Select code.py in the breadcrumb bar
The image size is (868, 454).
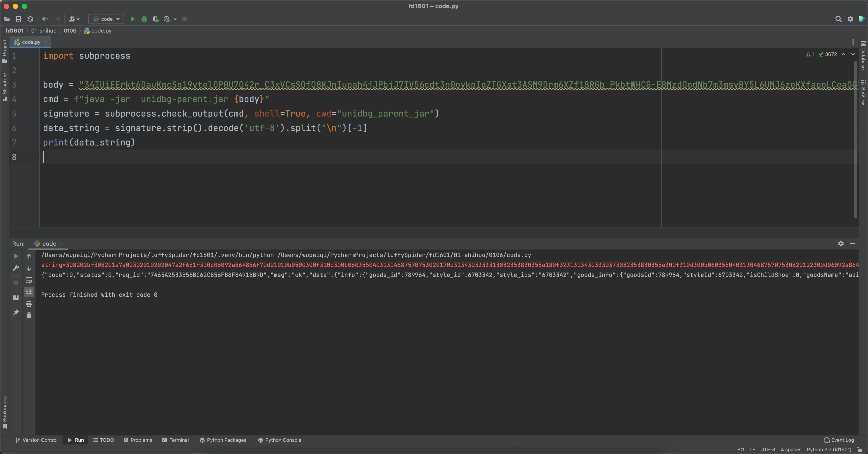[x=98, y=31]
